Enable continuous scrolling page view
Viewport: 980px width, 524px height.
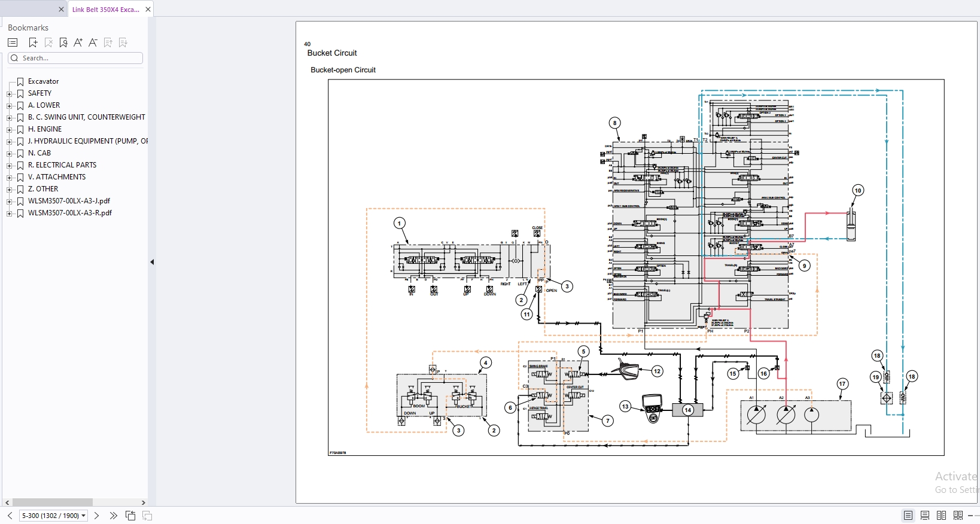(925, 516)
